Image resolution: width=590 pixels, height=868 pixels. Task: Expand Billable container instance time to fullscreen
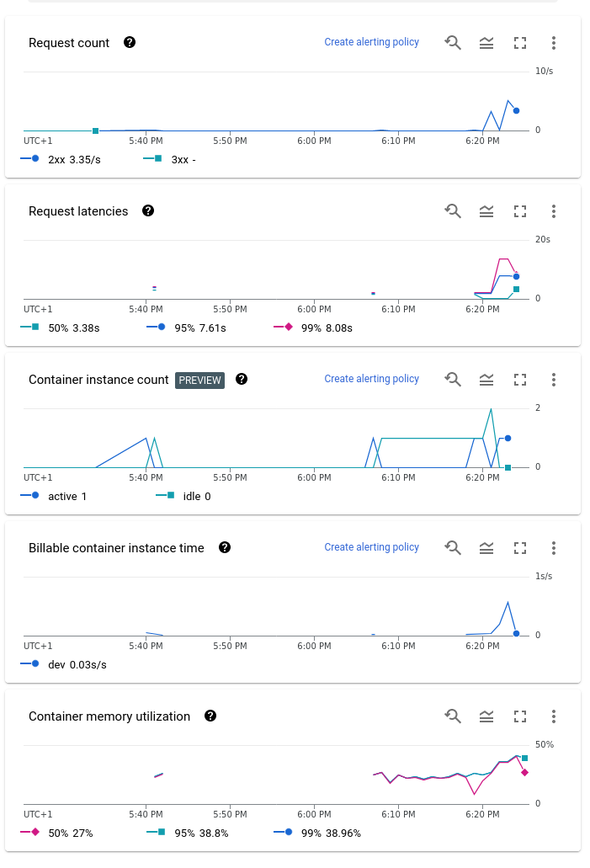pos(519,547)
